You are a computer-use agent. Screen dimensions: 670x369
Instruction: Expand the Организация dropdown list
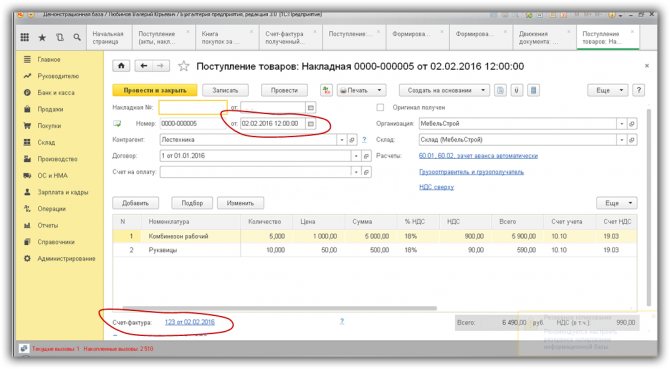(622, 124)
